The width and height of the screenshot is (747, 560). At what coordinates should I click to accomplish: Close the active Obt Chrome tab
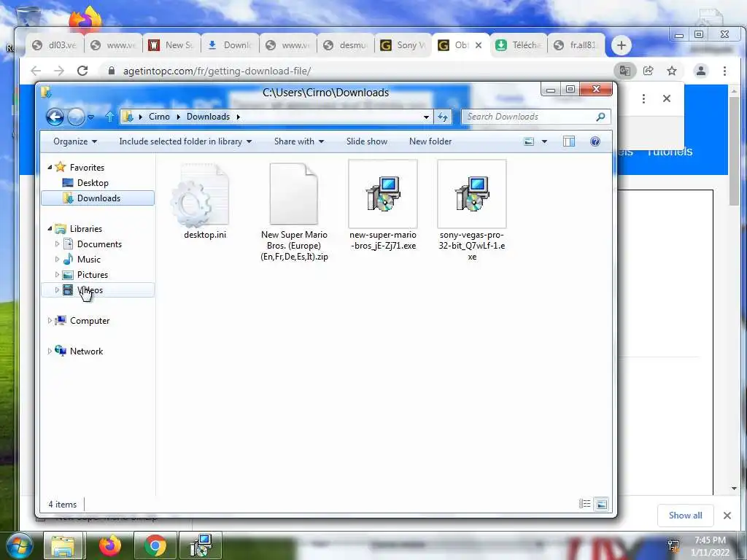pyautogui.click(x=479, y=45)
